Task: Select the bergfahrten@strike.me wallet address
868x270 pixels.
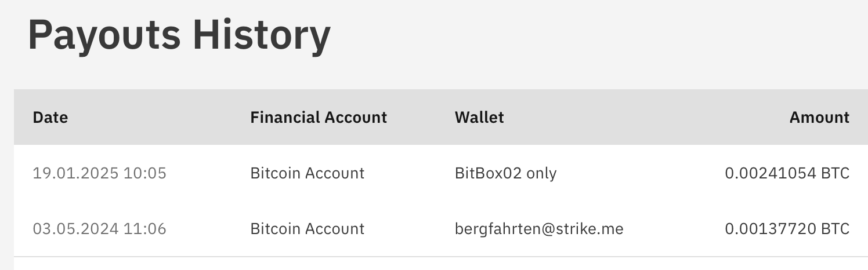Action: pyautogui.click(x=539, y=229)
